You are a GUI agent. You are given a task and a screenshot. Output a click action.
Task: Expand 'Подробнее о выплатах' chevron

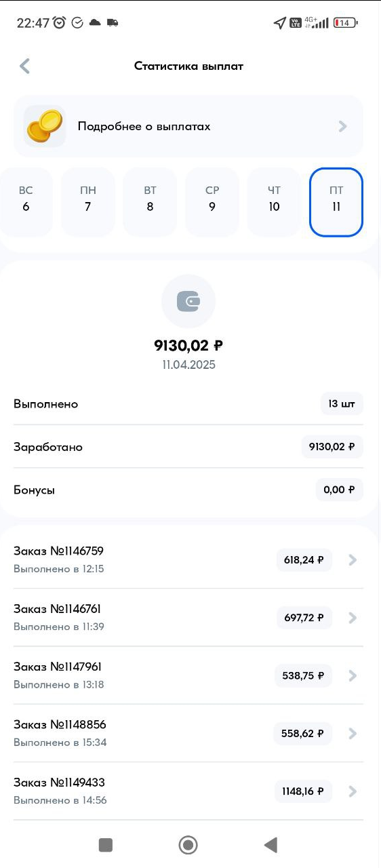[343, 126]
